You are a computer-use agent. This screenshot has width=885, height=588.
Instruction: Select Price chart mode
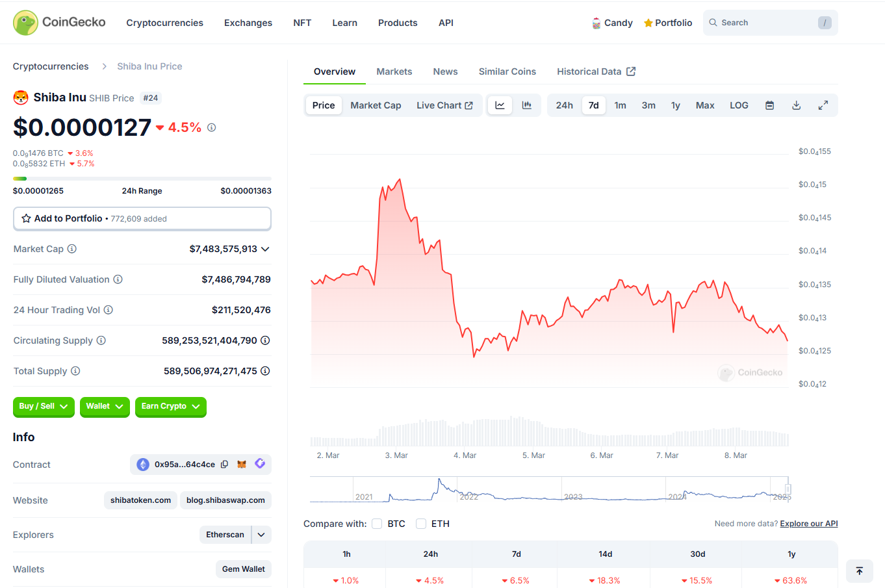click(324, 105)
